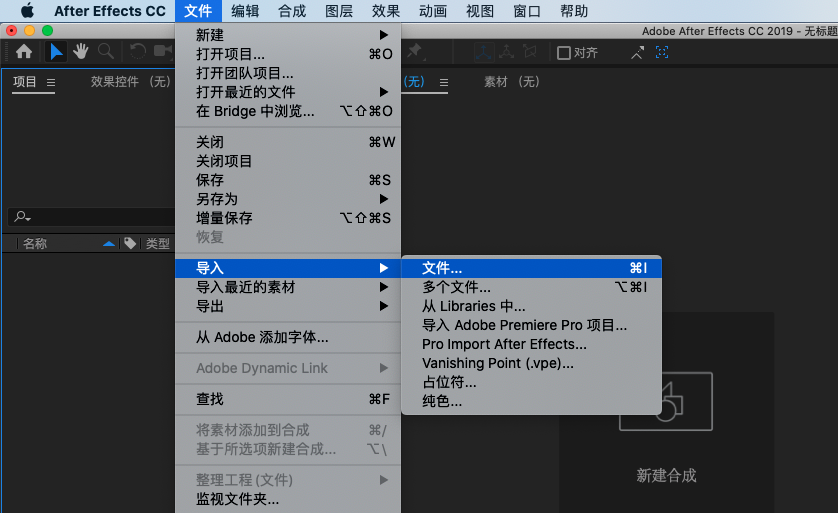Choose 增量保存 menu item
Viewport: 838px width, 513px height.
coord(288,218)
